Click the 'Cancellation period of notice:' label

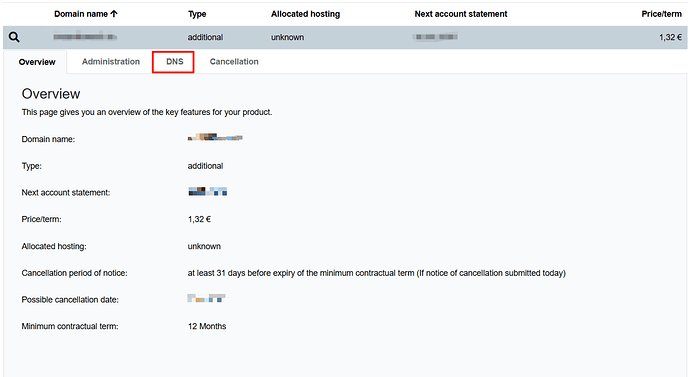(74, 273)
